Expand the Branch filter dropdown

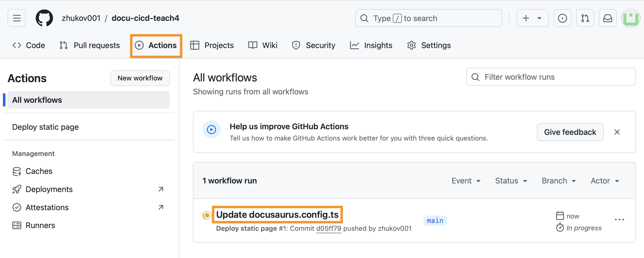coord(558,181)
